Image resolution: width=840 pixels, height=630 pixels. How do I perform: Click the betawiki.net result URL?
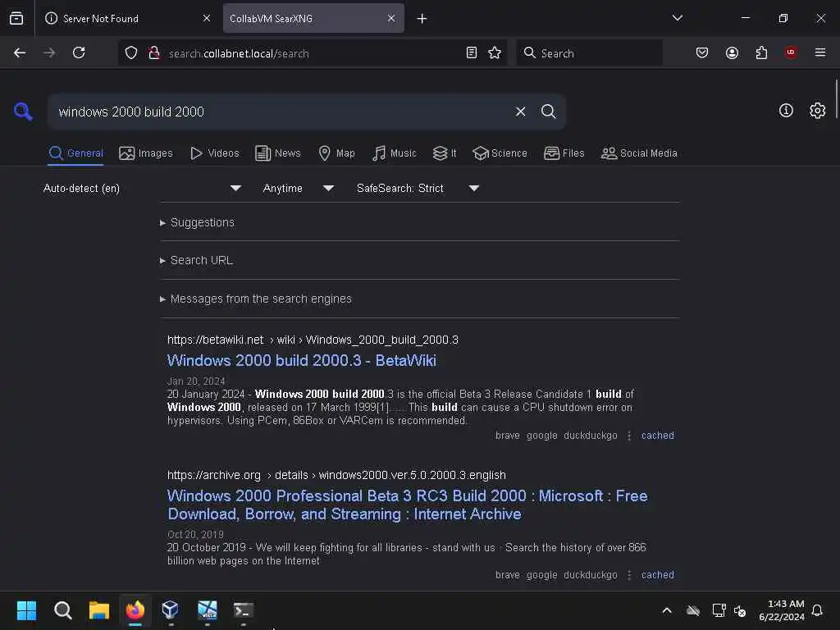(x=313, y=340)
